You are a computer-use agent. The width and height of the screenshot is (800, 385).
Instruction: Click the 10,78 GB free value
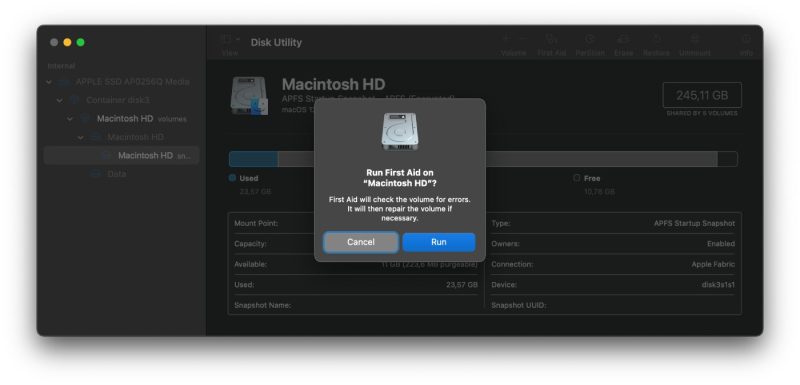click(x=599, y=192)
